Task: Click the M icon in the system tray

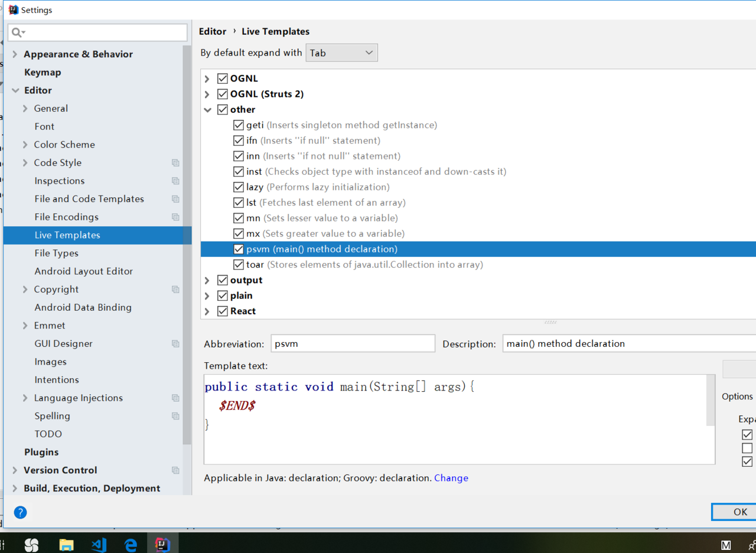Action: click(726, 545)
